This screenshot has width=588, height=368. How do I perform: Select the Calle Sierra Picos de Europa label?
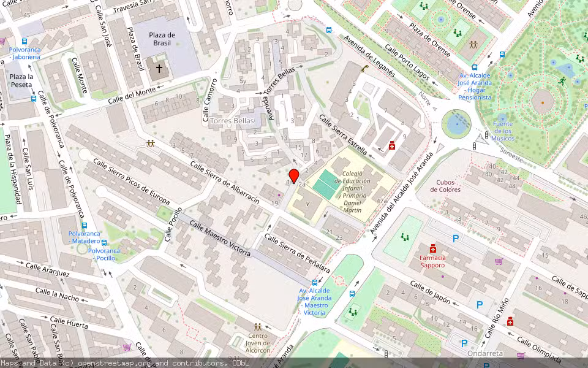click(131, 182)
